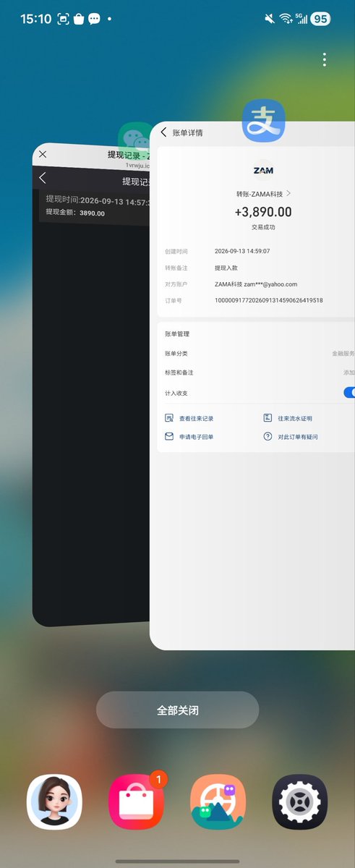Tap the shopping bag notification icon in the status bar
The width and height of the screenshot is (355, 868).
pos(79,20)
